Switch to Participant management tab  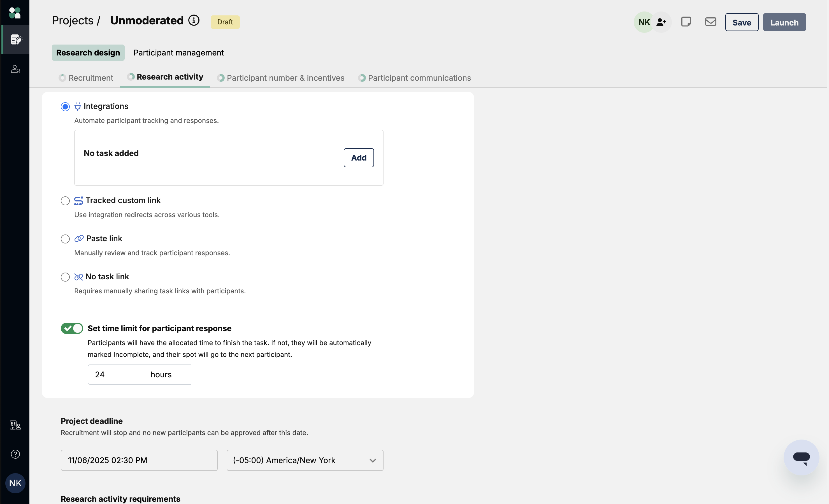pyautogui.click(x=178, y=53)
